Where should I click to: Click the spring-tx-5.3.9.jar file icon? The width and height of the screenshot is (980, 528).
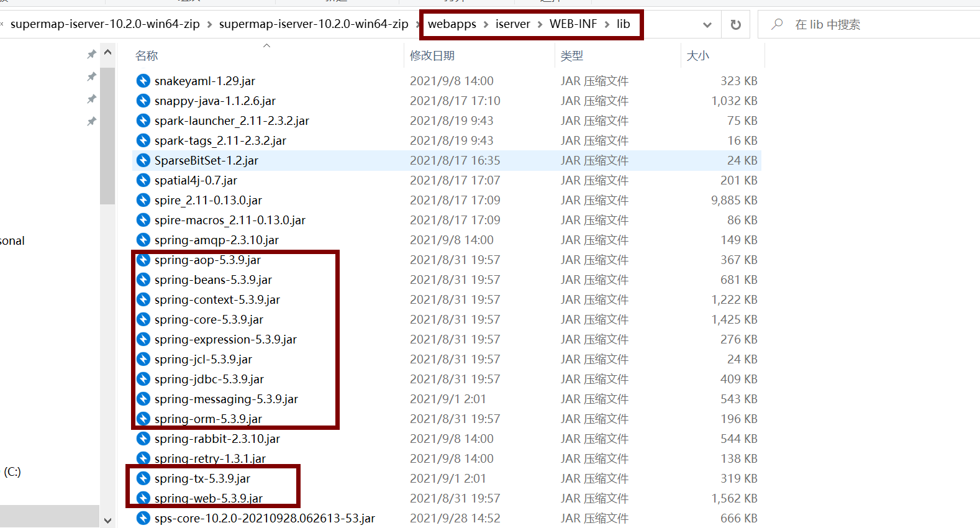(143, 478)
